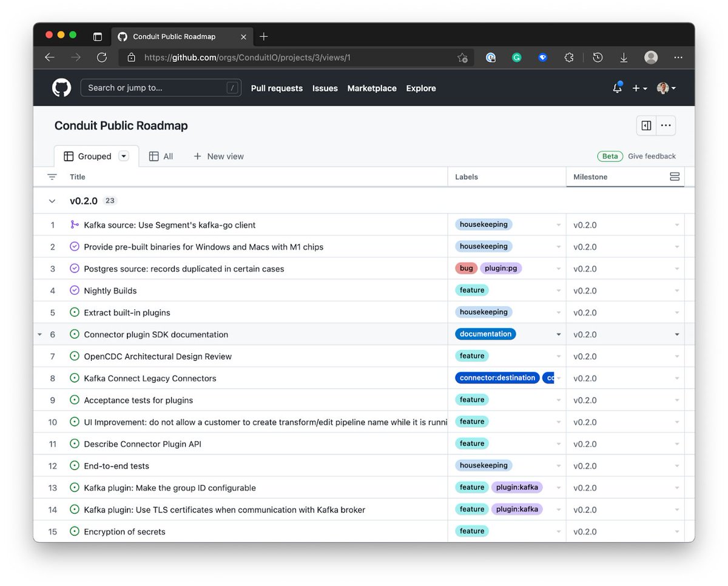Open Describe Connector Plugin API item
This screenshot has width=728, height=586.
pos(143,443)
